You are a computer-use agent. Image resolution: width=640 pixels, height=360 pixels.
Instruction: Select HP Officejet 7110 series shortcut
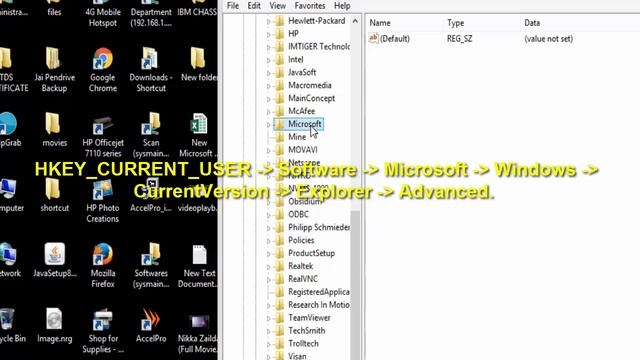[x=102, y=124]
